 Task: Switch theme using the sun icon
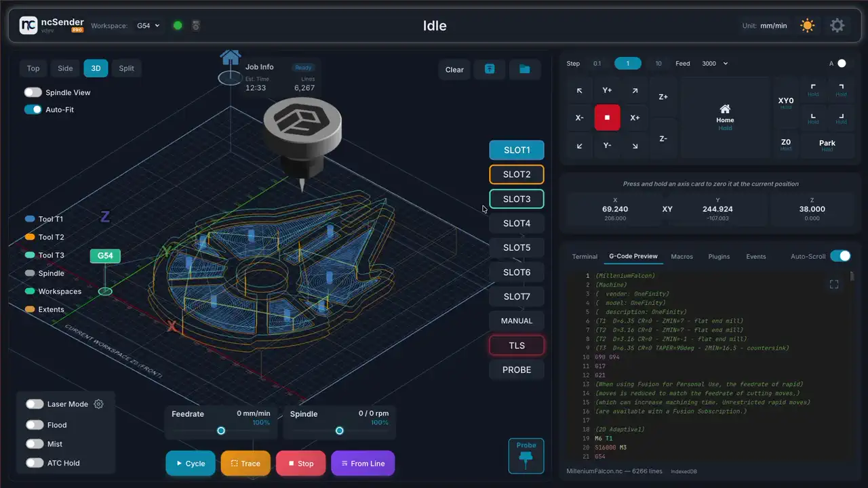coord(807,26)
